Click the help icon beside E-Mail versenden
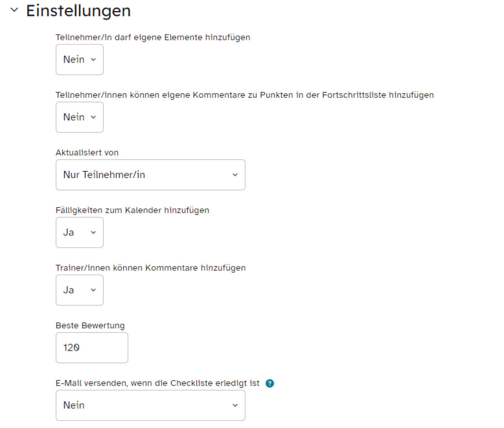504x428 pixels. pos(270,383)
